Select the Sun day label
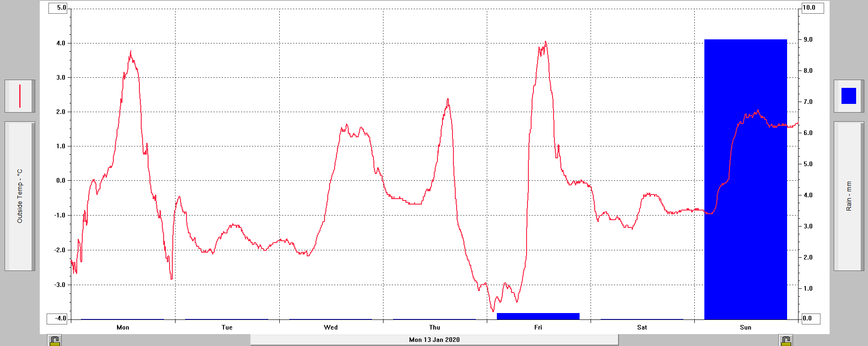This screenshot has width=868, height=346. (x=746, y=327)
